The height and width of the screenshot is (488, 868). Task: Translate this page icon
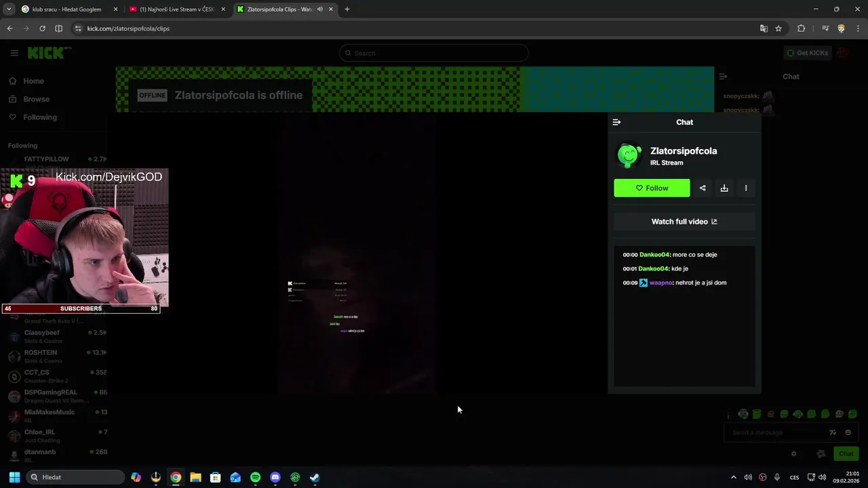point(764,28)
